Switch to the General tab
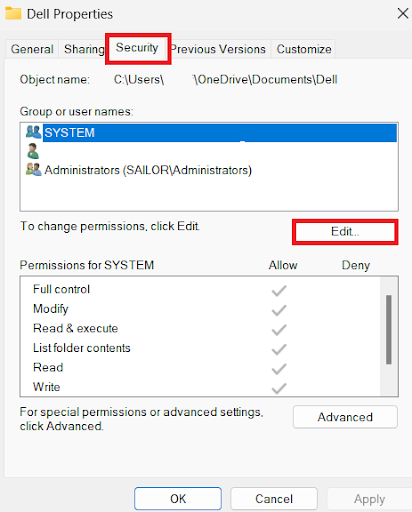The image size is (412, 512). click(32, 49)
